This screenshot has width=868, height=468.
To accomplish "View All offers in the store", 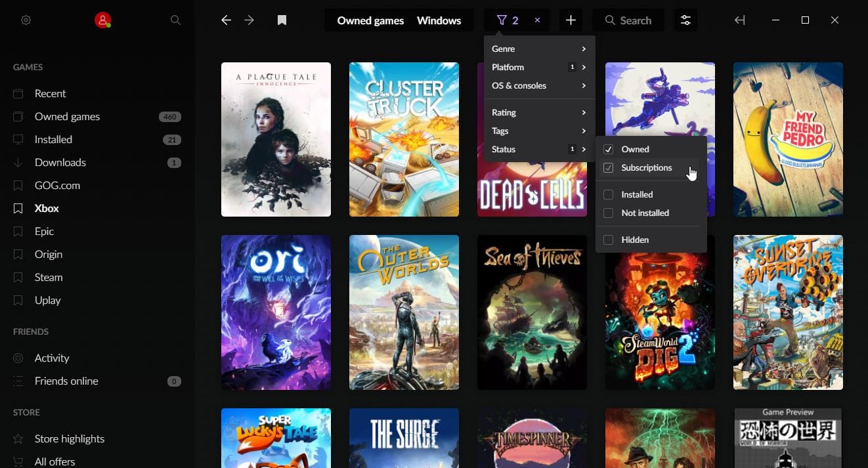I will click(x=54, y=461).
